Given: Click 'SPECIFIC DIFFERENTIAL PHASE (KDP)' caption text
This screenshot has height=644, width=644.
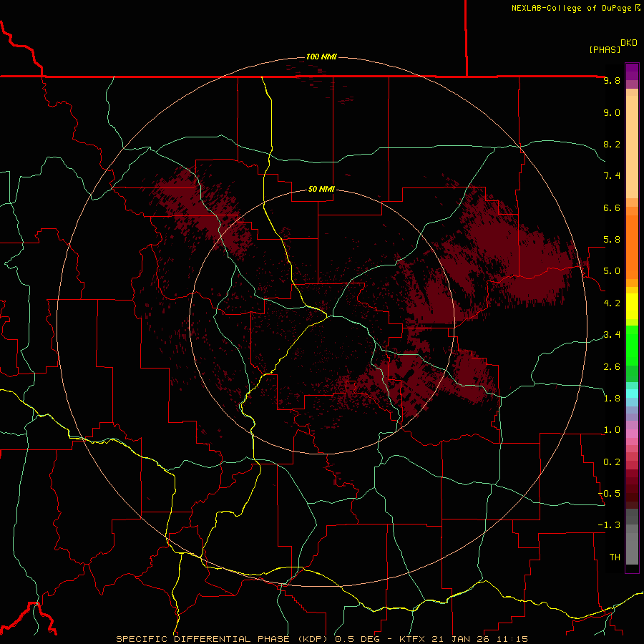Looking at the screenshot, I should pyautogui.click(x=222, y=639).
